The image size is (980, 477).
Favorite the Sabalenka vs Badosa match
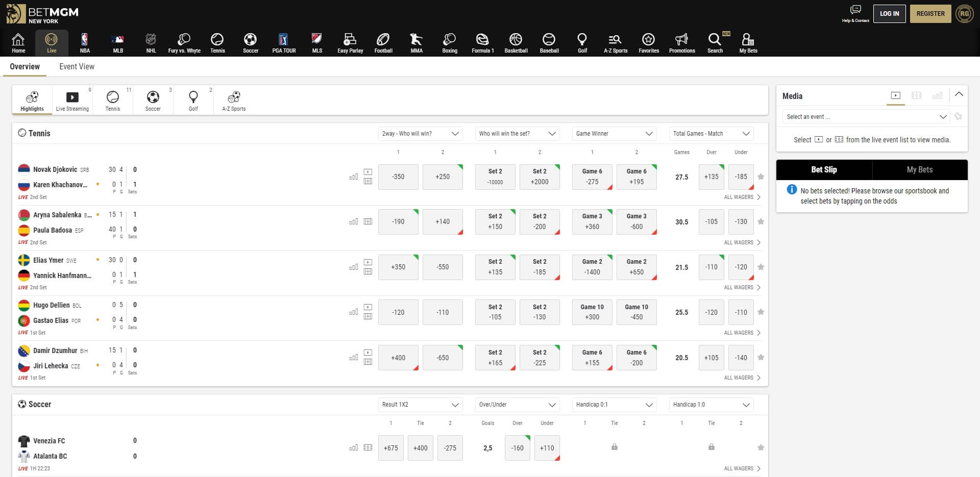[761, 221]
